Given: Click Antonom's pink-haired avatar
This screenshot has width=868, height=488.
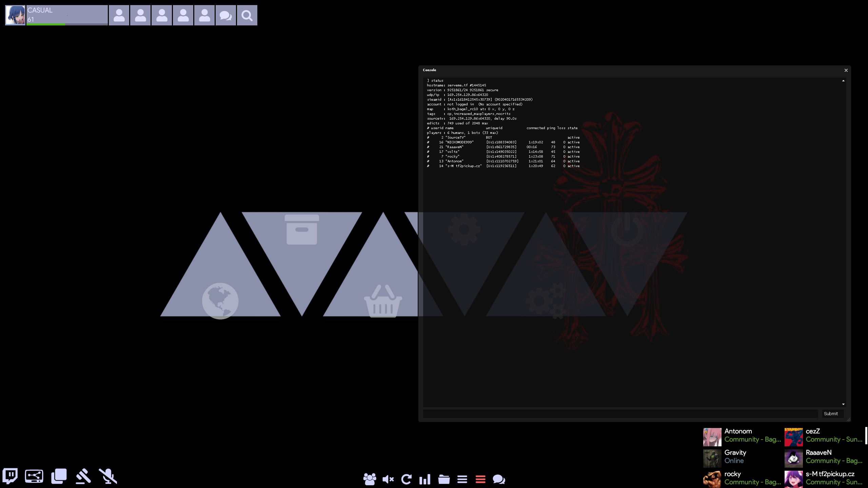Looking at the screenshot, I should (712, 437).
